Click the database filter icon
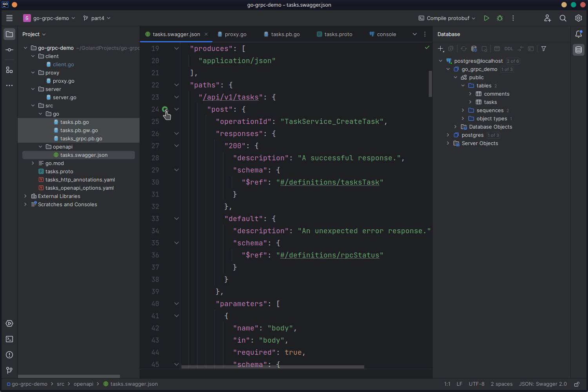The height and width of the screenshot is (392, 588). click(544, 49)
